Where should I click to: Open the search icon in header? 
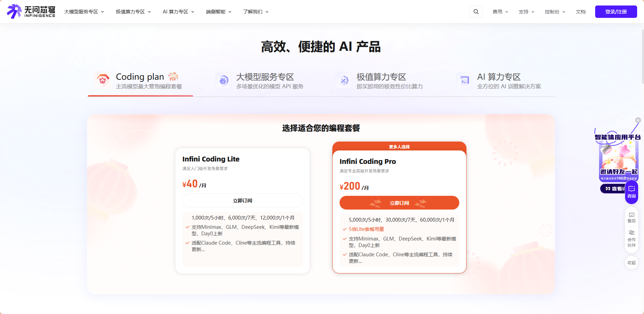476,12
